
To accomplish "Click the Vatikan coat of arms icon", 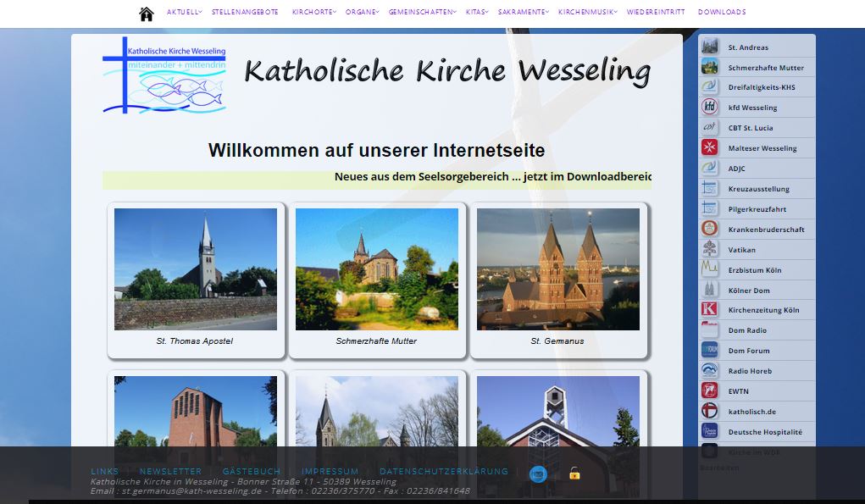I will pyautogui.click(x=709, y=249).
